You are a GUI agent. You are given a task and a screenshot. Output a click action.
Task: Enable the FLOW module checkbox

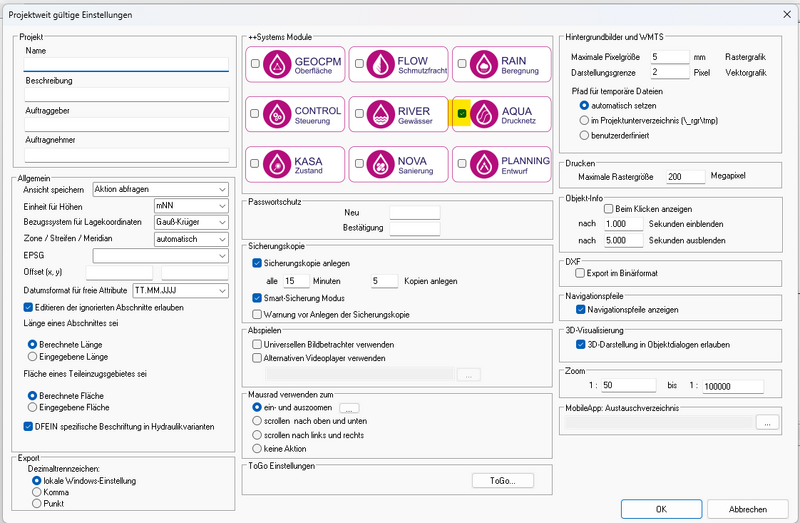pyautogui.click(x=359, y=64)
